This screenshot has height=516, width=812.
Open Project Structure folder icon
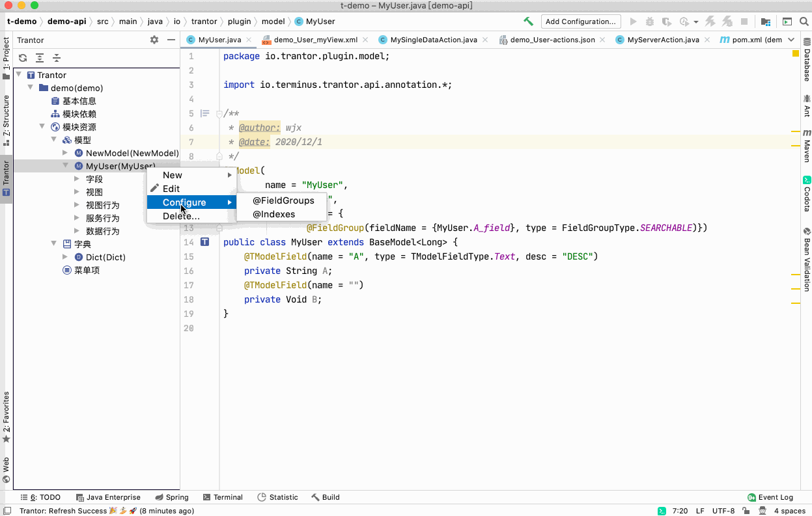click(x=765, y=21)
